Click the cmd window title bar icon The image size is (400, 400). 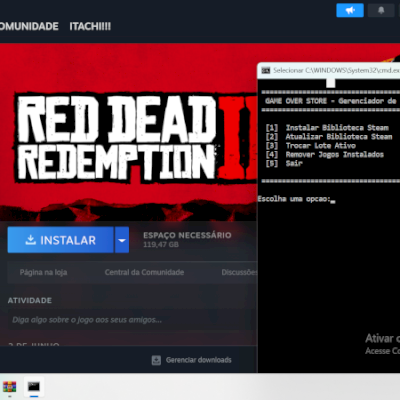click(x=266, y=70)
